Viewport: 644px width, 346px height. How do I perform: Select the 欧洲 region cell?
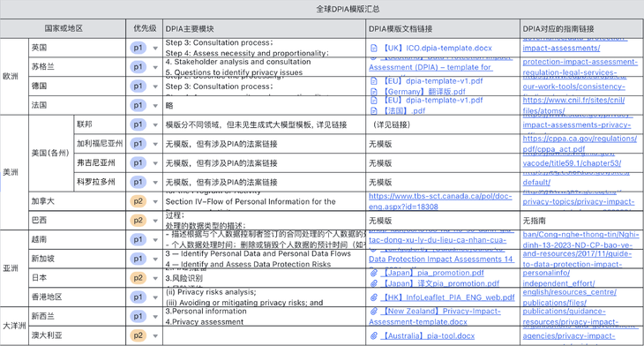(14, 77)
